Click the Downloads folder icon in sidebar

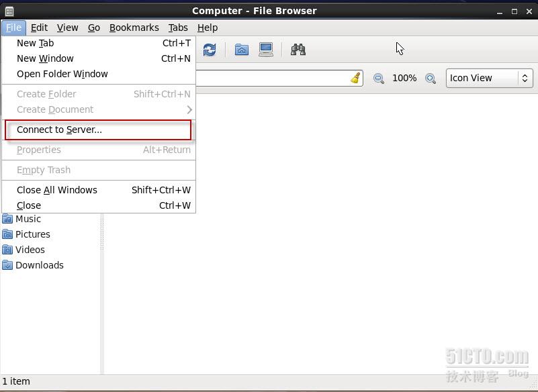[7, 265]
